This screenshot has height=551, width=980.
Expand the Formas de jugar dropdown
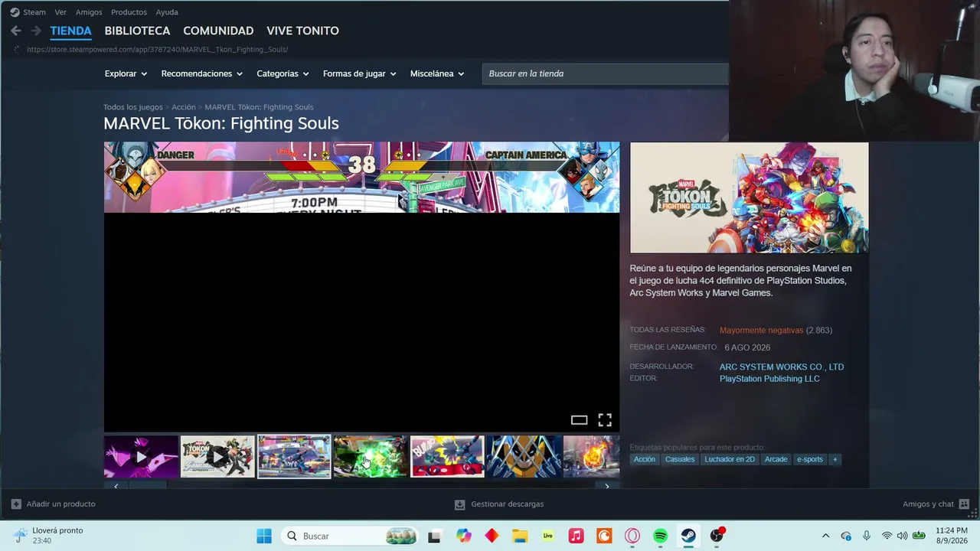(x=359, y=73)
